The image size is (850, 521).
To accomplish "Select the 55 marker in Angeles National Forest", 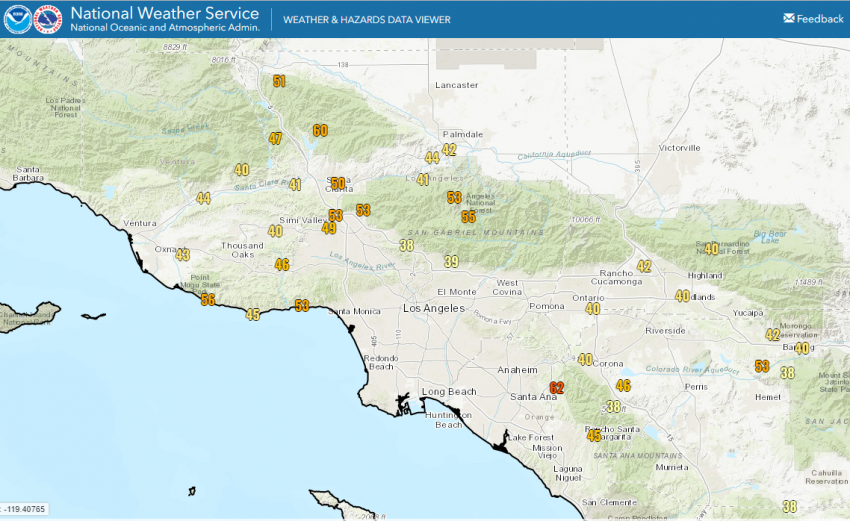I will tap(468, 217).
